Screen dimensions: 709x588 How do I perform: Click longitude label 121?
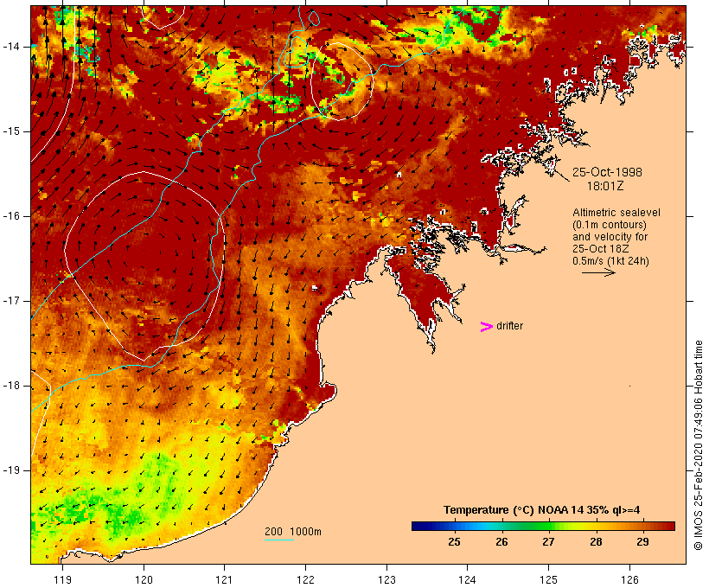pos(224,580)
